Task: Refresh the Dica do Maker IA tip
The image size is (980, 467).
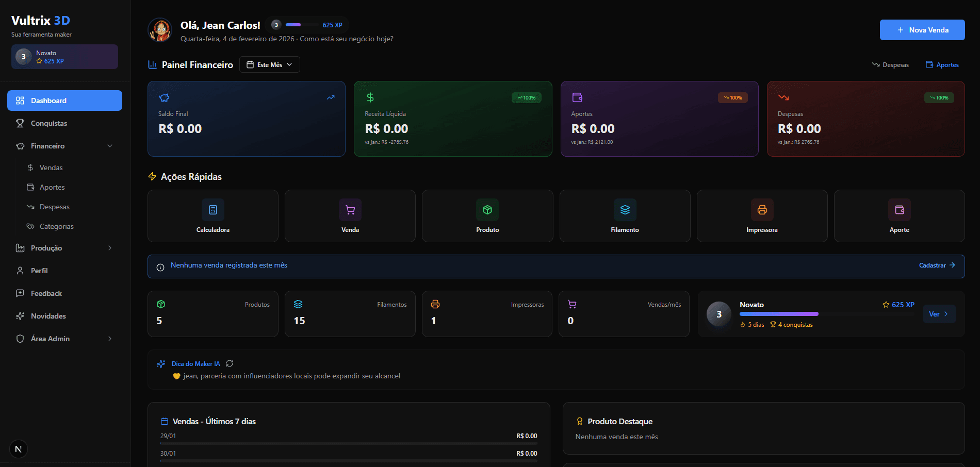Action: [x=230, y=363]
